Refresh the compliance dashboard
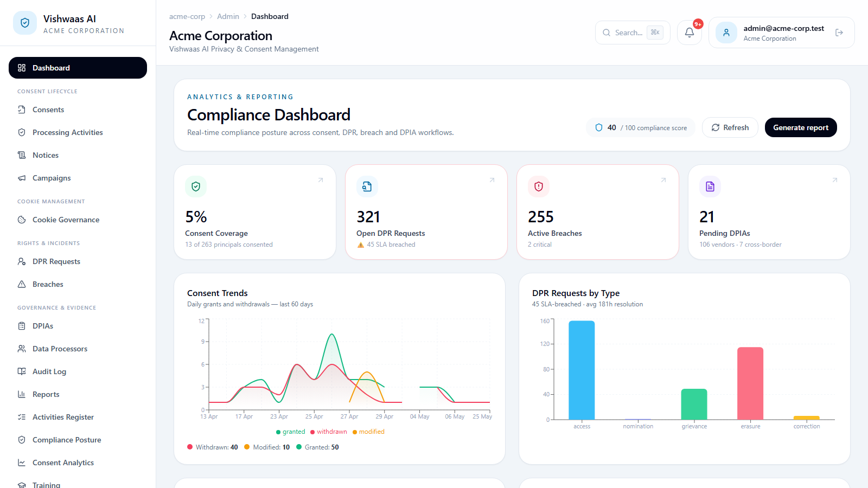 pyautogui.click(x=730, y=127)
